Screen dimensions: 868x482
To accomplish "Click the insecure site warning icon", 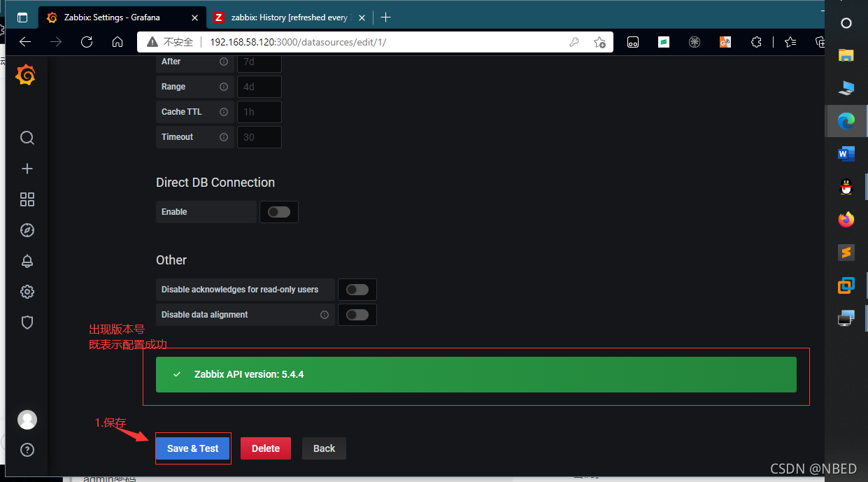I will (152, 42).
